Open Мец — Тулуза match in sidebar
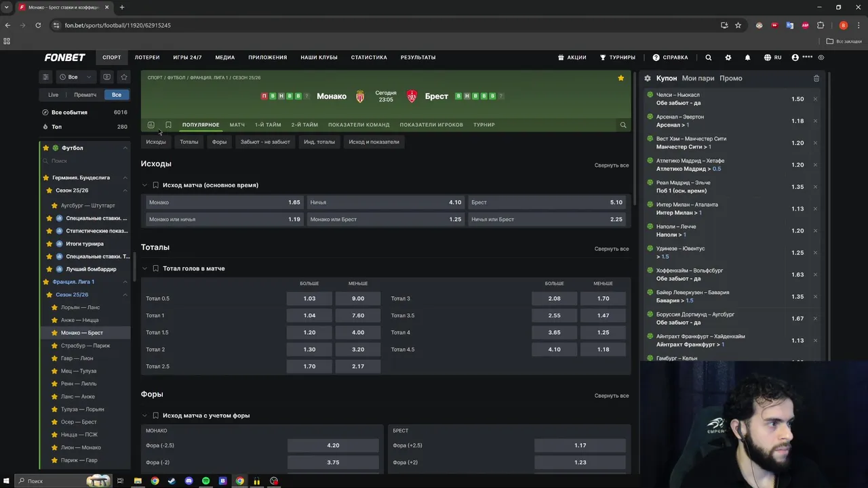The width and height of the screenshot is (868, 488). [x=79, y=371]
